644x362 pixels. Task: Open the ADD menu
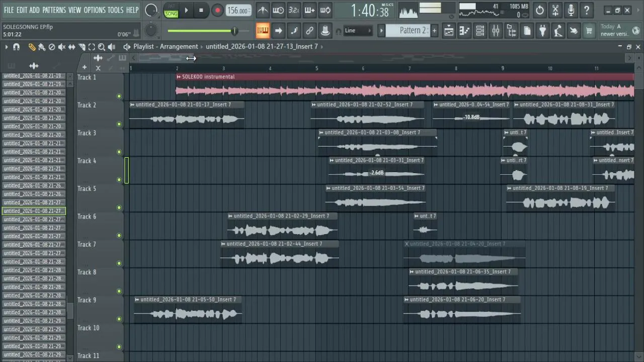pos(34,10)
